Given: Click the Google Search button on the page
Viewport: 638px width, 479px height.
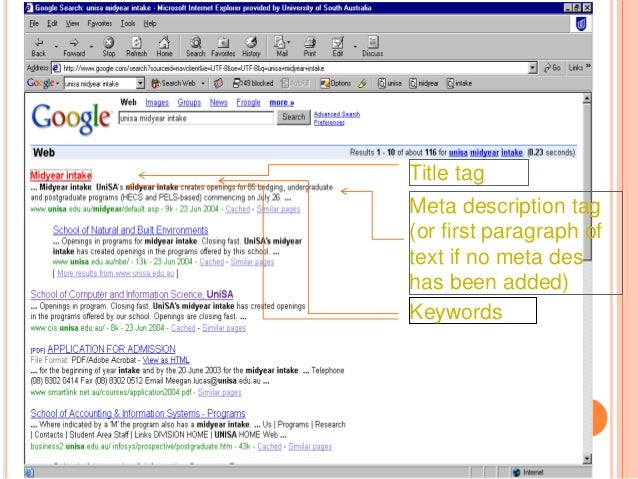Looking at the screenshot, I should (293, 117).
